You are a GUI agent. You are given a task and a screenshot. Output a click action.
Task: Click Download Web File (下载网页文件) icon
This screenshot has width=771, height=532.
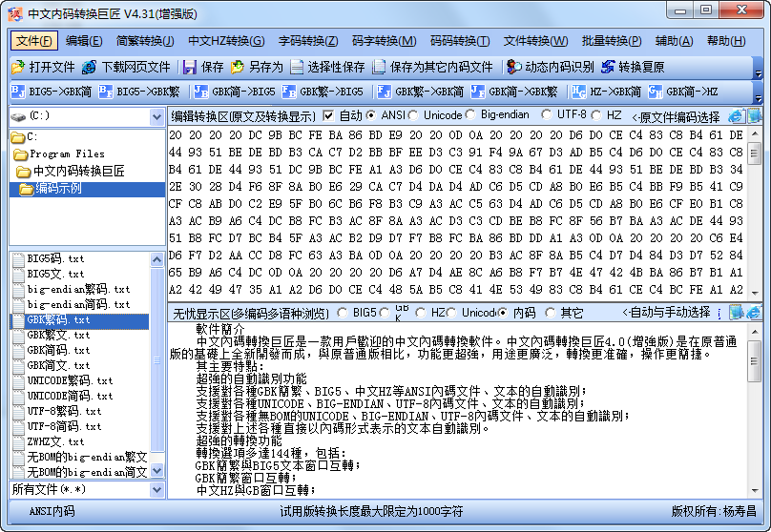(89, 67)
